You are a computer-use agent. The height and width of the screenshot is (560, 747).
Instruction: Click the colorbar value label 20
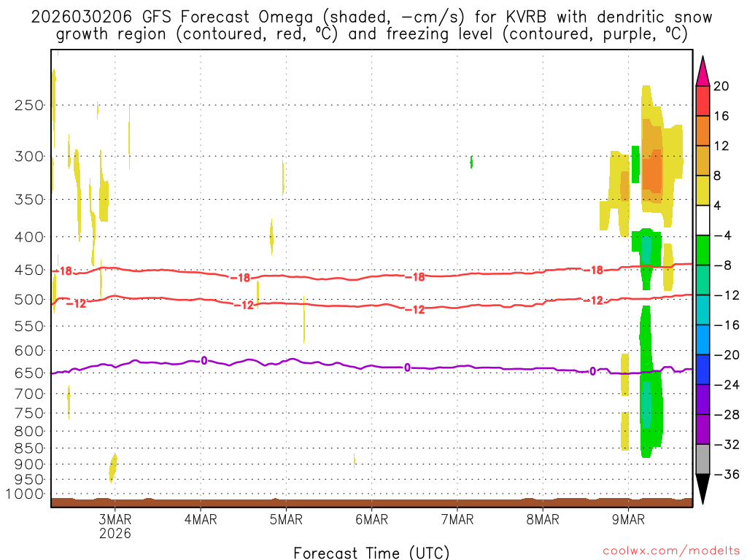[x=721, y=86]
